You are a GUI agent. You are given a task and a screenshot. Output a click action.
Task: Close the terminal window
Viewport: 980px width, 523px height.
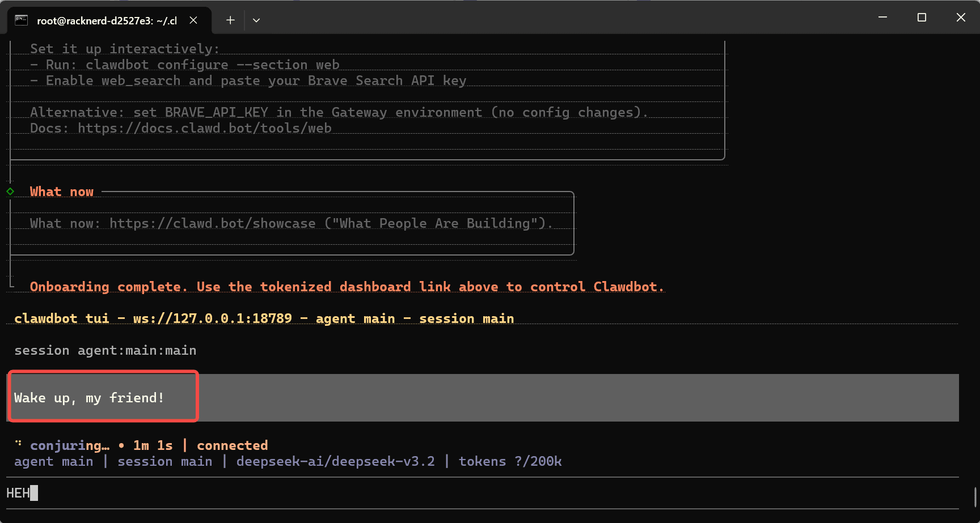click(x=961, y=18)
